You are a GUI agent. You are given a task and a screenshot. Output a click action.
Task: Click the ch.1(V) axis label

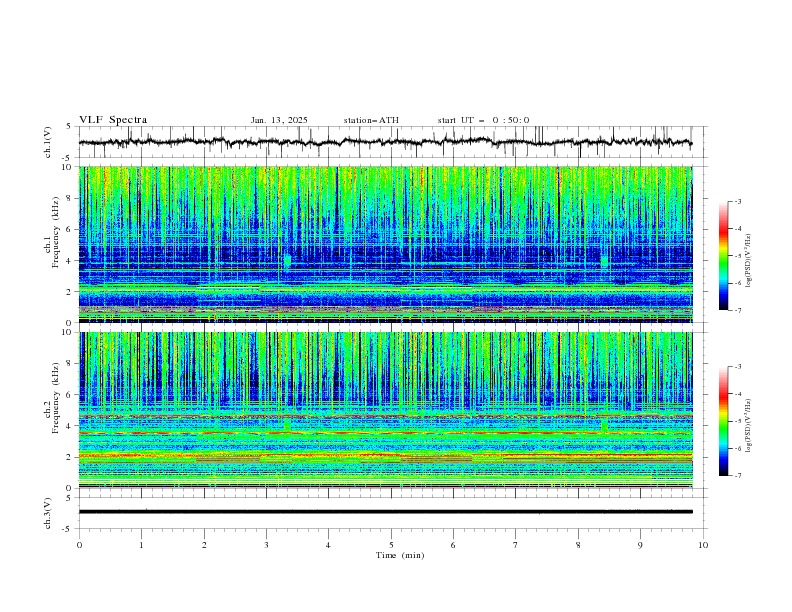48,142
